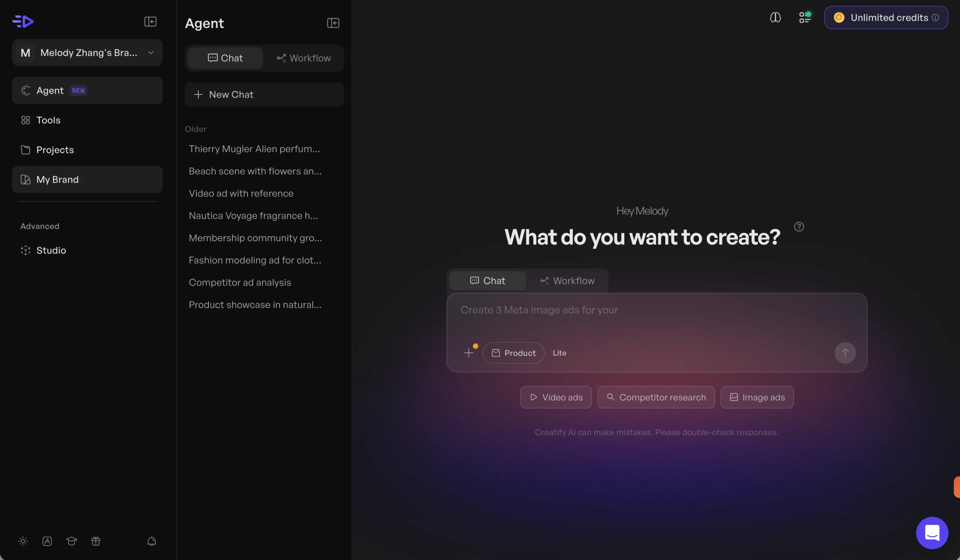
Task: Open the Lite model selector
Action: 560,353
